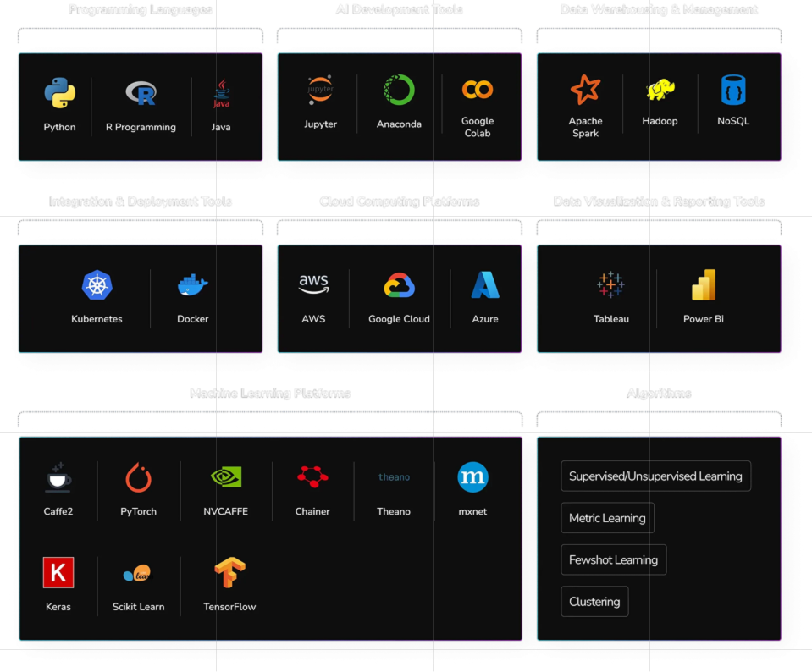Select the Power BI yellow bars icon
The width and height of the screenshot is (812, 672).
(704, 284)
